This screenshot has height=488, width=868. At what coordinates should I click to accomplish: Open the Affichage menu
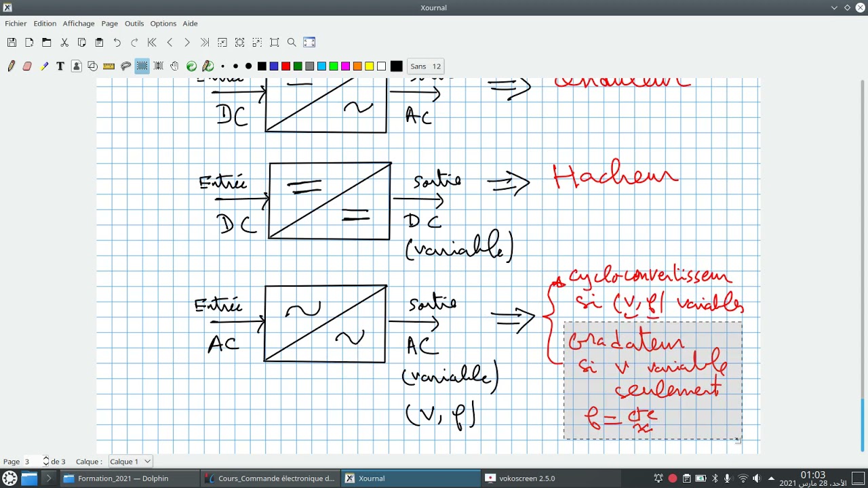coord(79,23)
